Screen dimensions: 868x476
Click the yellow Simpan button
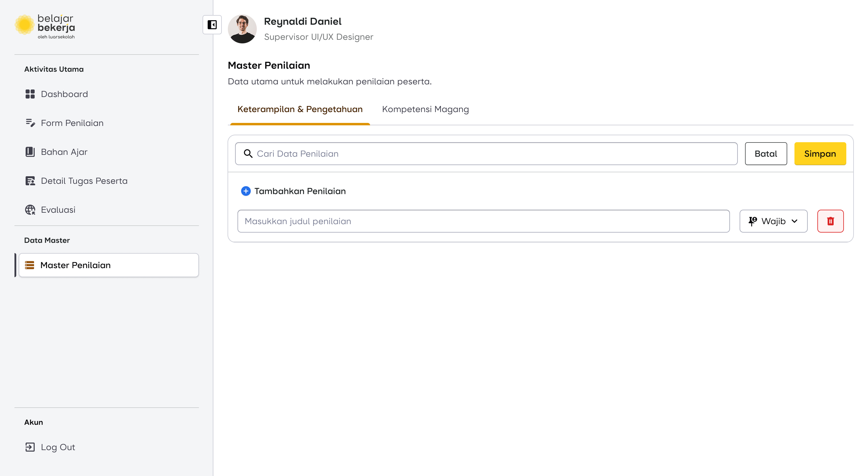click(819, 154)
